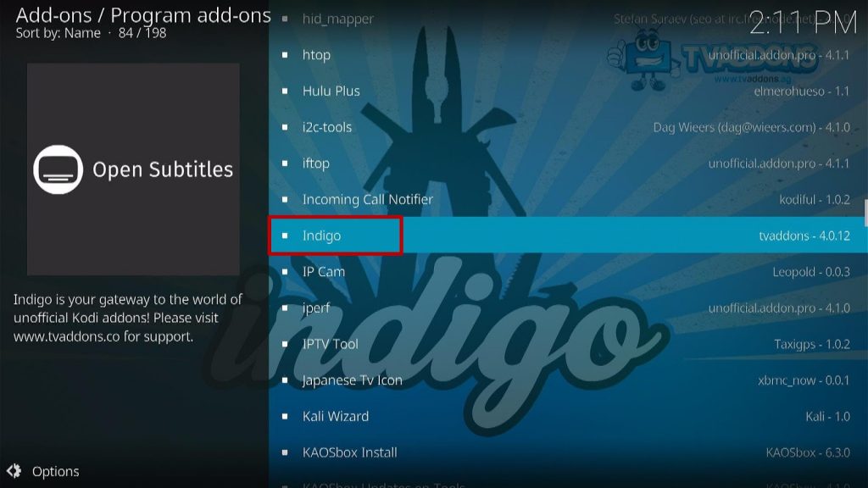
Task: Click the bullet icon beside Incoming Call Notifier
Action: (285, 199)
